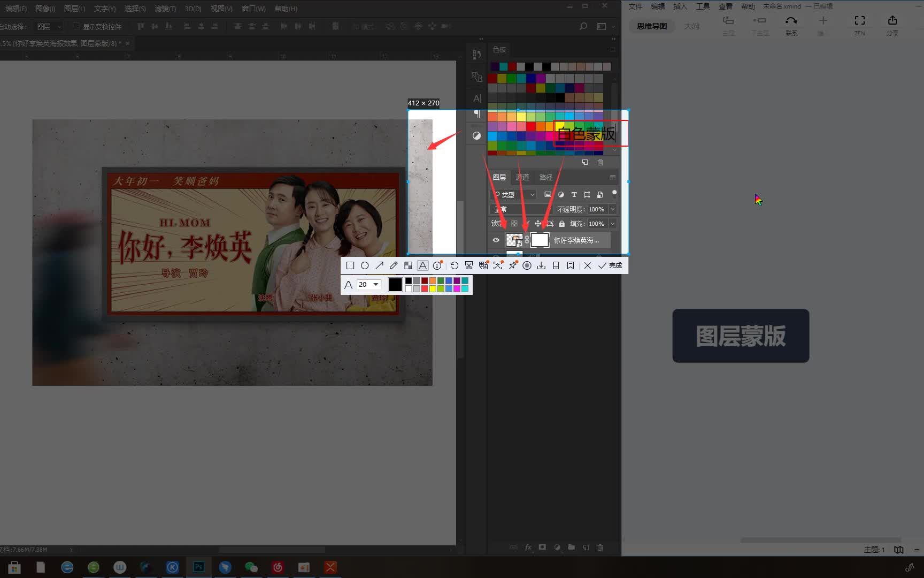Activate the text annotation tool
The height and width of the screenshot is (578, 924).
click(422, 265)
